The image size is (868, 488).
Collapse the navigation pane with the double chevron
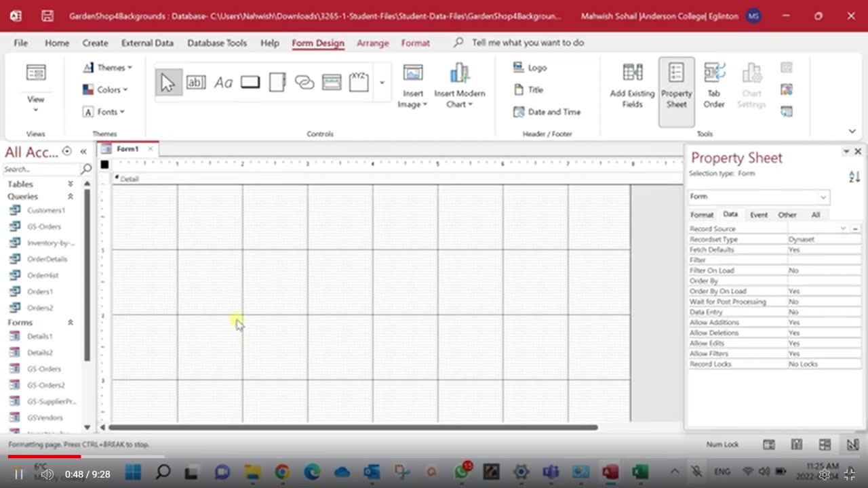pyautogui.click(x=83, y=151)
